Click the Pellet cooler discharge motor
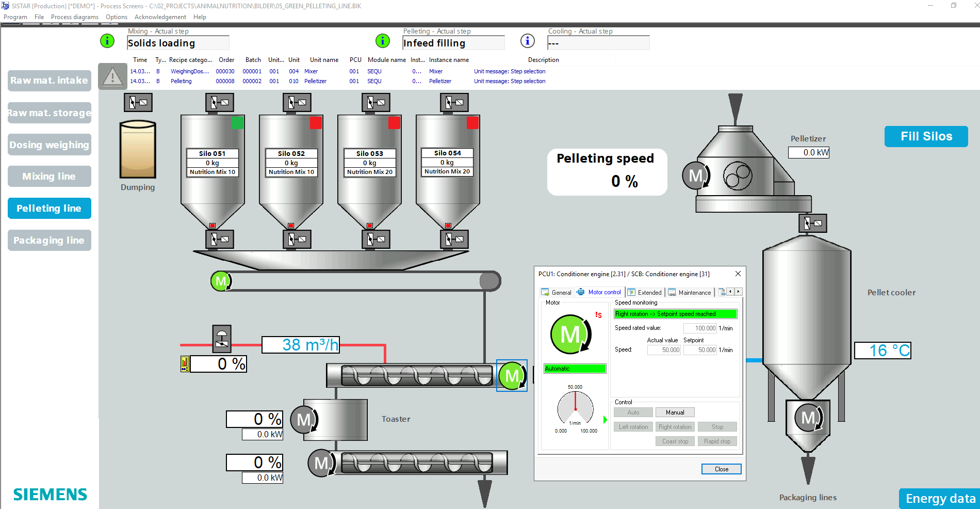980x509 pixels. 808,418
